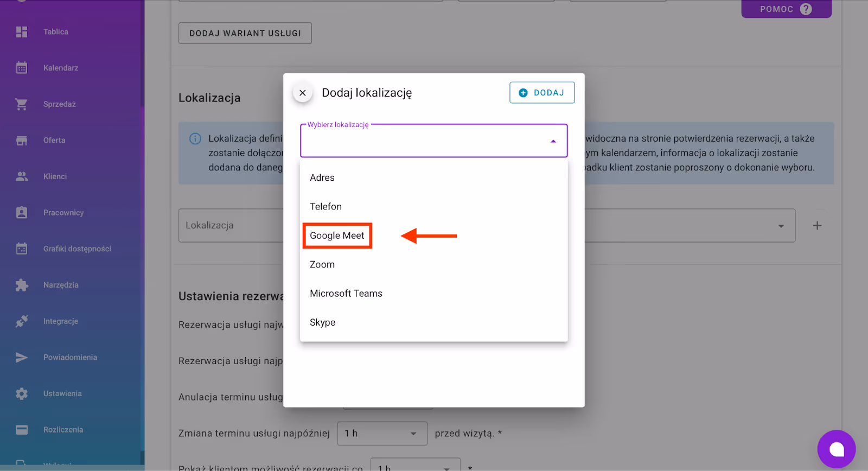The height and width of the screenshot is (471, 868).
Task: Select Google Meet from location list
Action: pyautogui.click(x=337, y=235)
